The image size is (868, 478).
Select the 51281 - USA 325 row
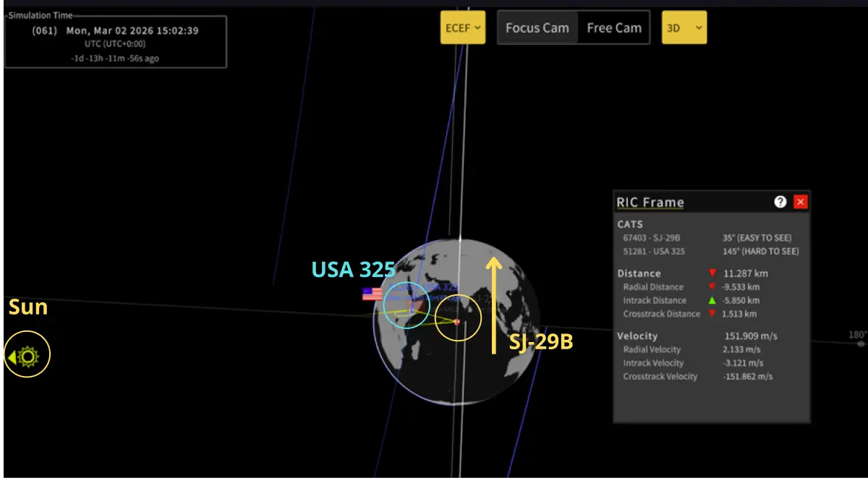pos(710,252)
